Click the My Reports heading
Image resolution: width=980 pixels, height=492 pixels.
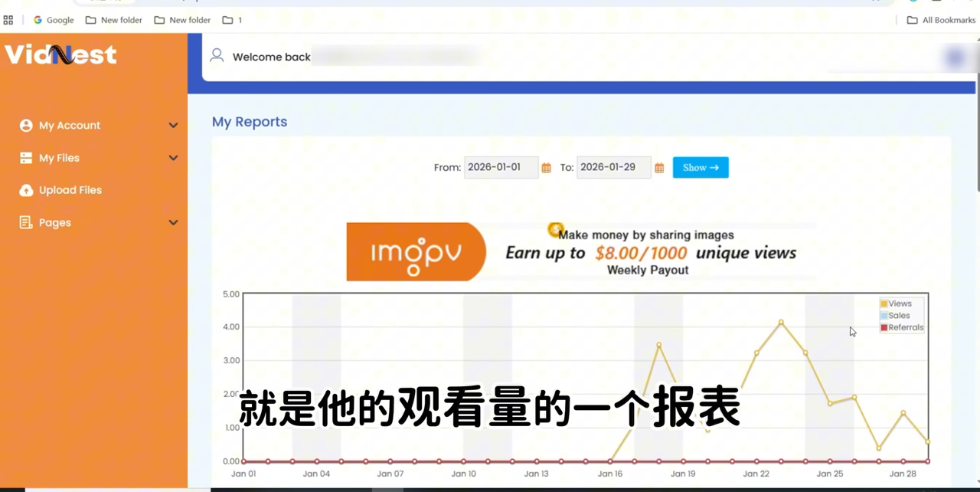(x=250, y=122)
